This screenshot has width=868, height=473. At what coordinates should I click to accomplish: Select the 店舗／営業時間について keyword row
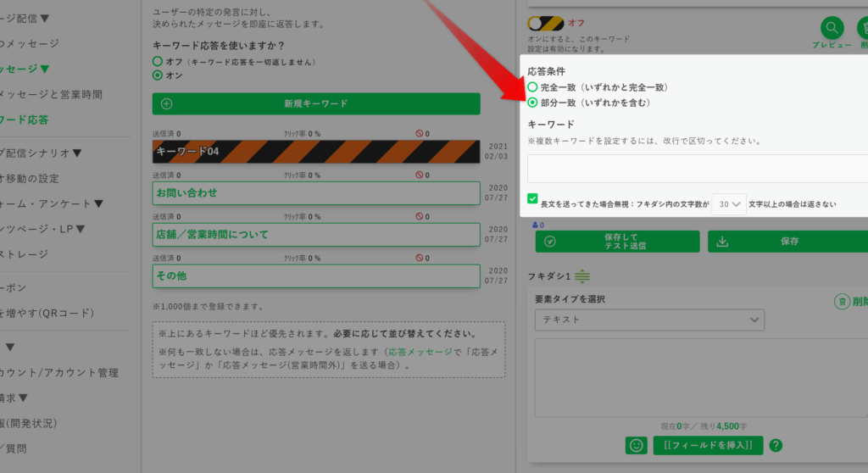click(316, 234)
